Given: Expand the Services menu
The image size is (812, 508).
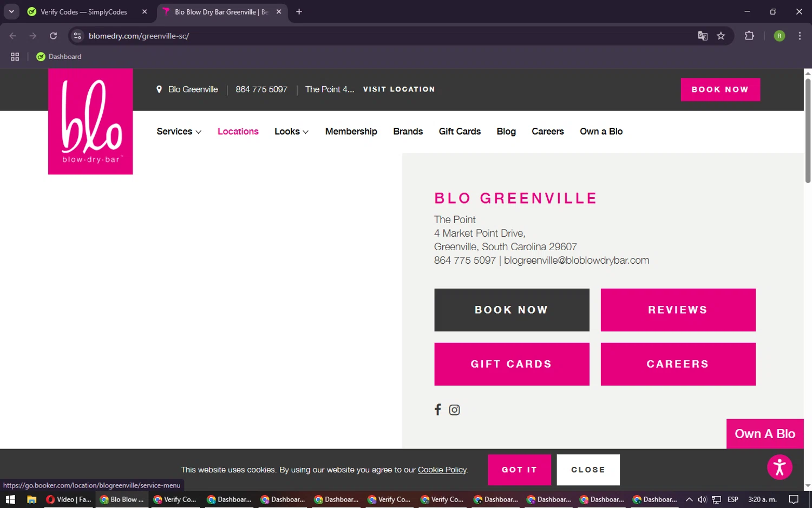Looking at the screenshot, I should [x=179, y=132].
